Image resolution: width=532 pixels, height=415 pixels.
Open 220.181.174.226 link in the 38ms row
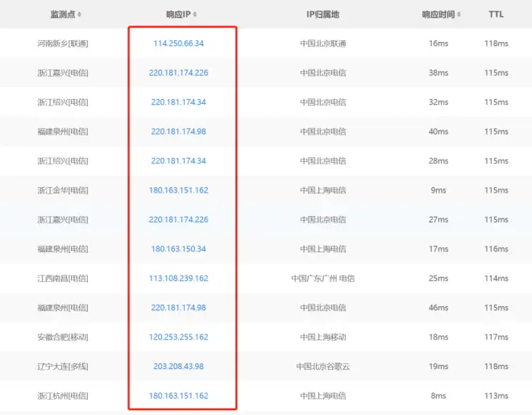click(x=178, y=73)
